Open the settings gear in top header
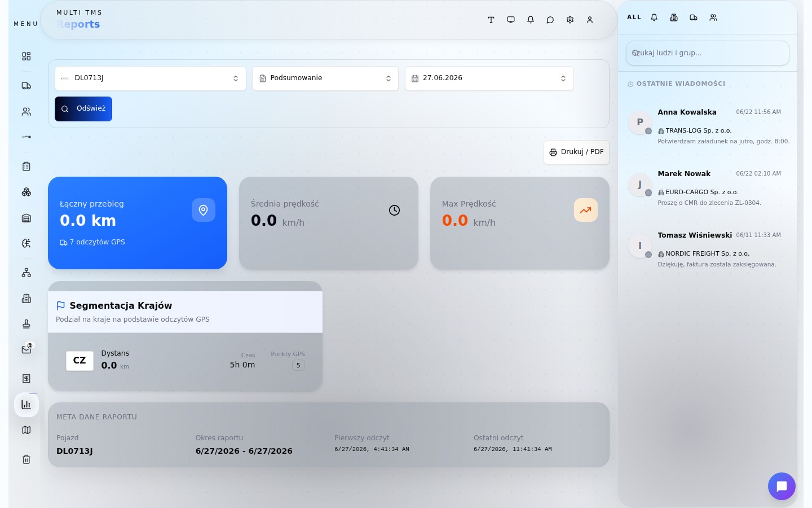The height and width of the screenshot is (508, 812). coord(570,20)
